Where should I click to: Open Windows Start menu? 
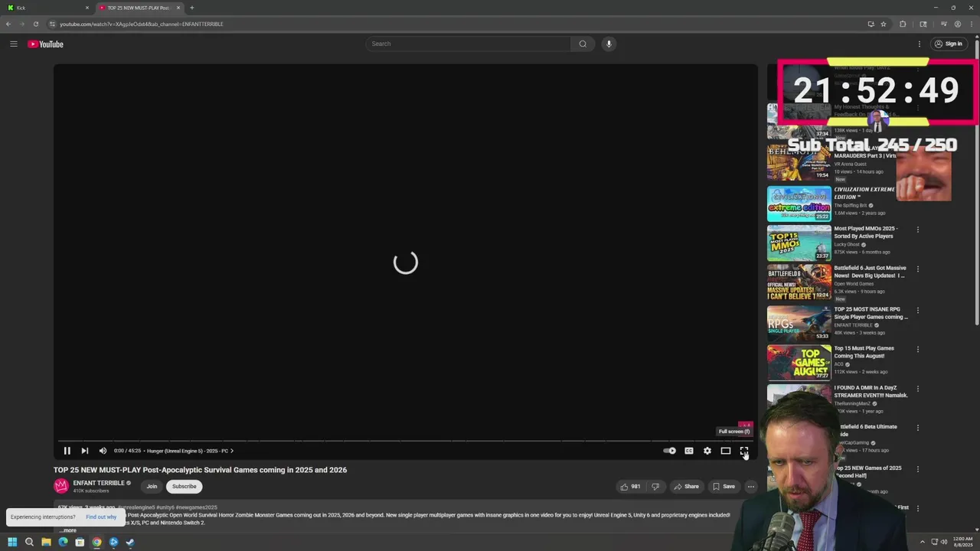12,542
